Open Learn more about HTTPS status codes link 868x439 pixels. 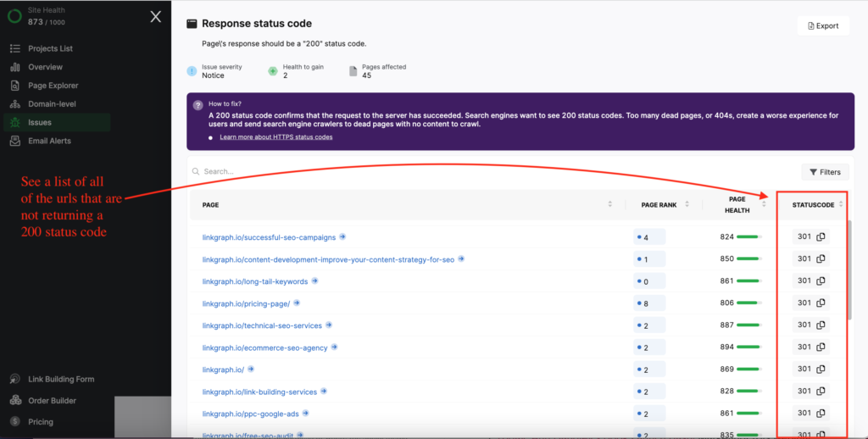(x=275, y=137)
